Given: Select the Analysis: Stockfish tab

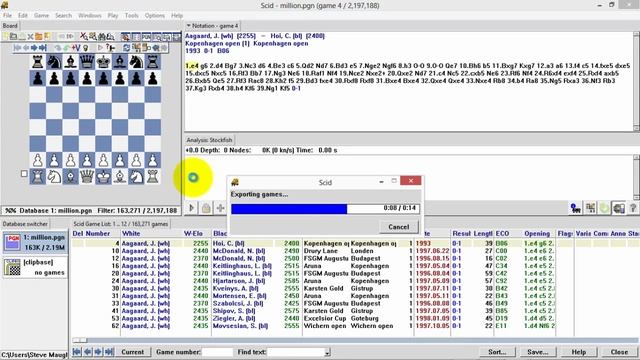Looking at the screenshot, I should [x=209, y=140].
